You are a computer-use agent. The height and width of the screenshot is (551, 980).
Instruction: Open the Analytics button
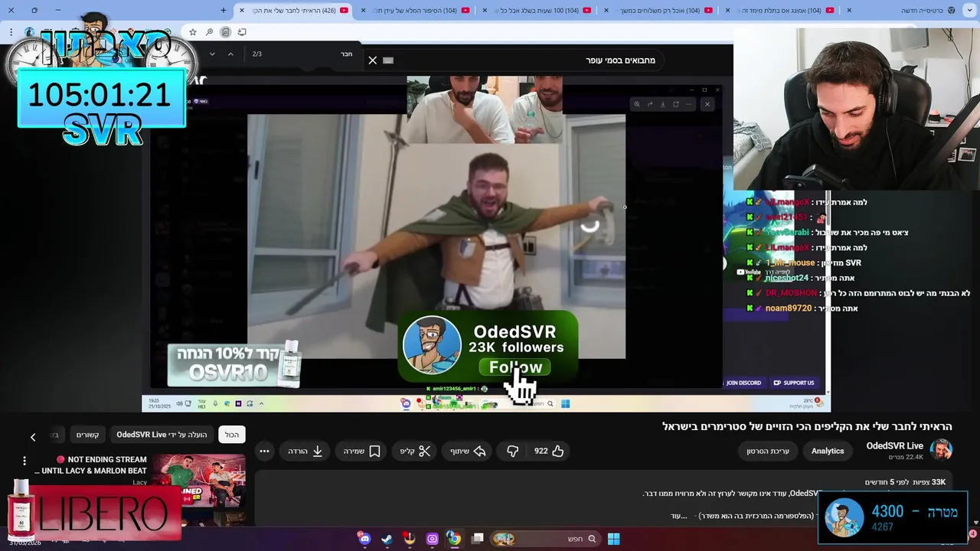828,451
